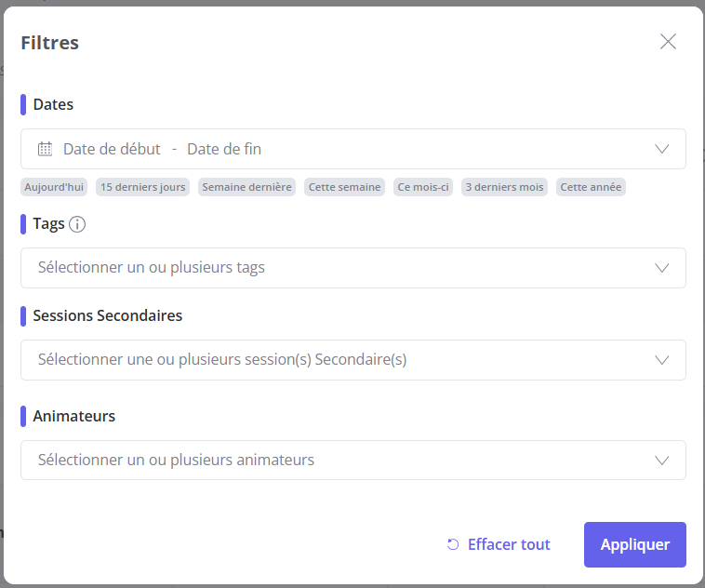This screenshot has height=588, width=705.
Task: Click the Appliquer button
Action: click(x=635, y=544)
